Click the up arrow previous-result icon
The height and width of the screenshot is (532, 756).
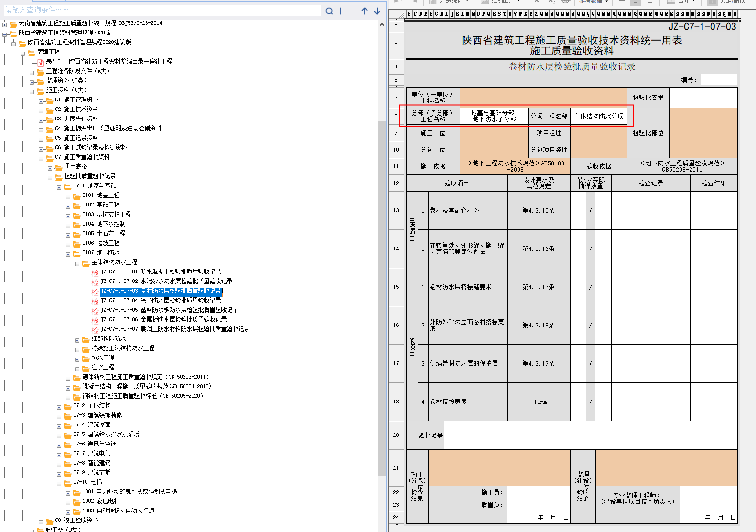365,11
